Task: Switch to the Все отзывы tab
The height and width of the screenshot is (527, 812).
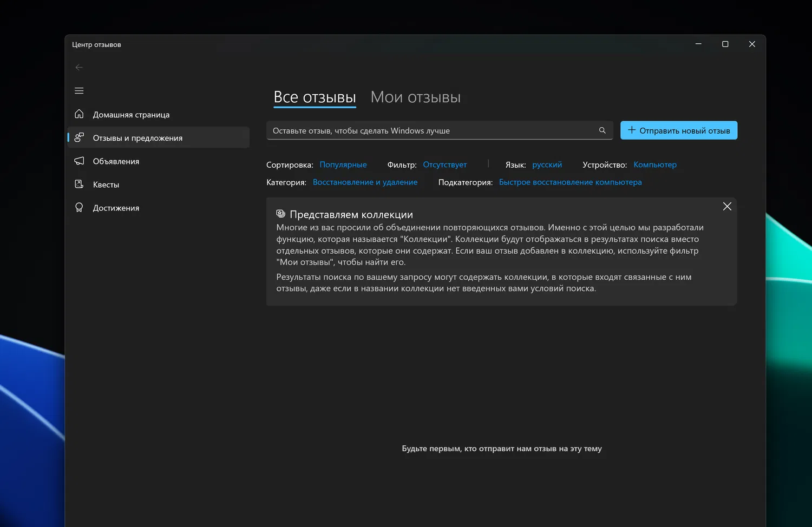Action: pos(315,97)
